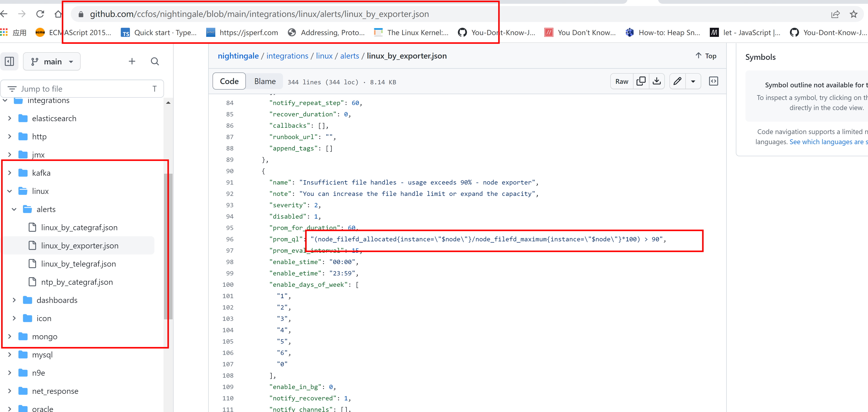The width and height of the screenshot is (868, 412).
Task: Edit this file with the pencil icon
Action: pos(677,81)
